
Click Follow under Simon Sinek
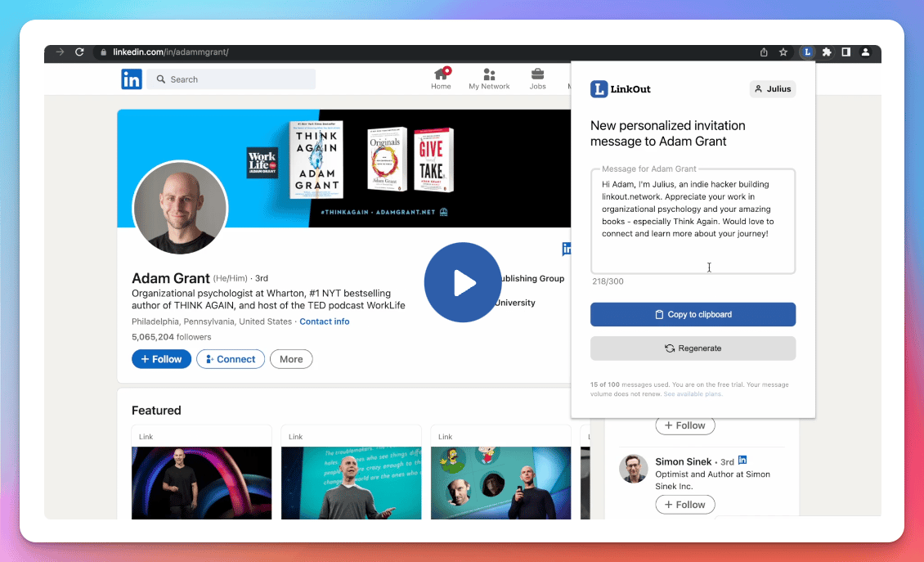(684, 505)
